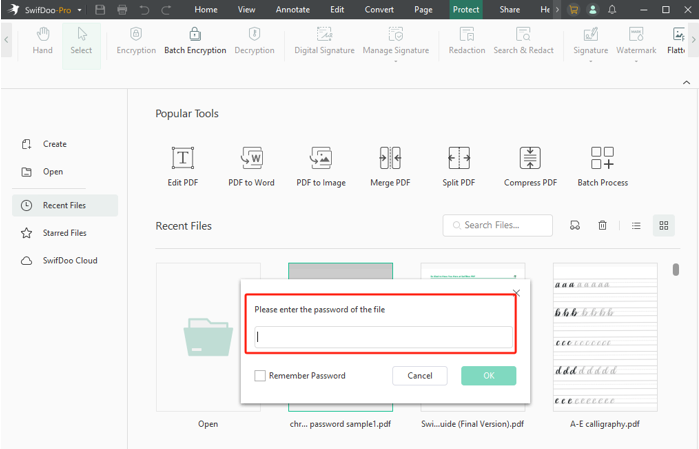
Task: Open the Encryption tool
Action: point(136,41)
